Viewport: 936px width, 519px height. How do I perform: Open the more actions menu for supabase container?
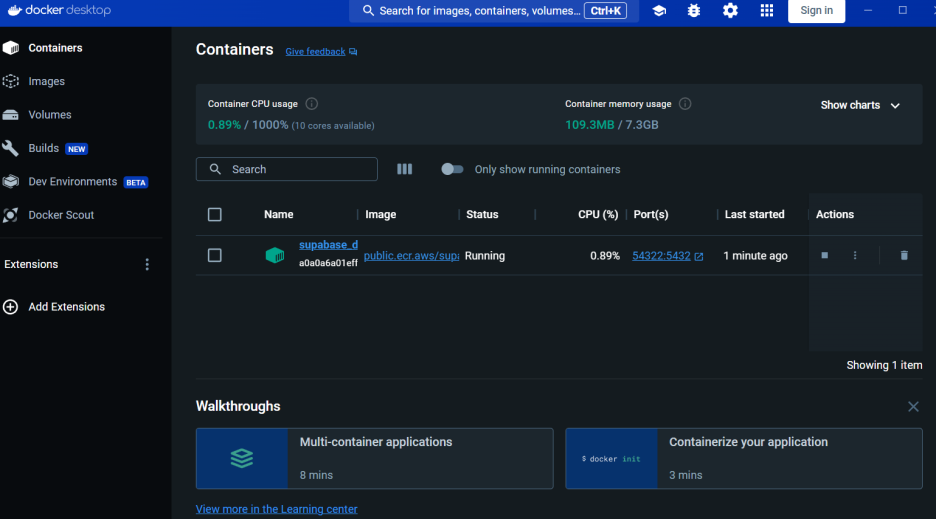point(855,256)
